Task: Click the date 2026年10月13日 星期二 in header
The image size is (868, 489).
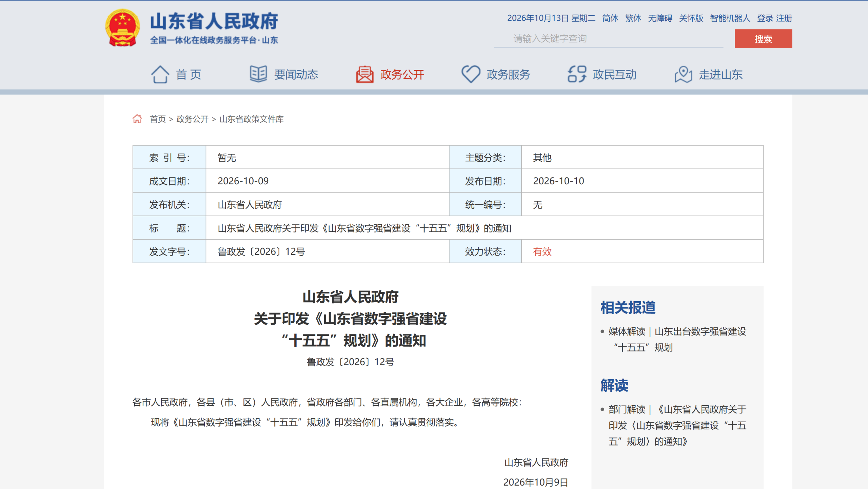Action: coord(551,18)
